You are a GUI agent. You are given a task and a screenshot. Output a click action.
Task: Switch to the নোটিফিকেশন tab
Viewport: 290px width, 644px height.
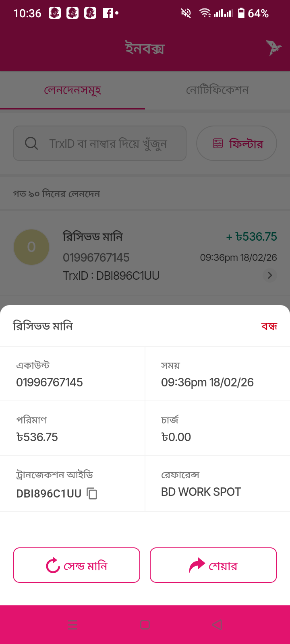(x=217, y=90)
